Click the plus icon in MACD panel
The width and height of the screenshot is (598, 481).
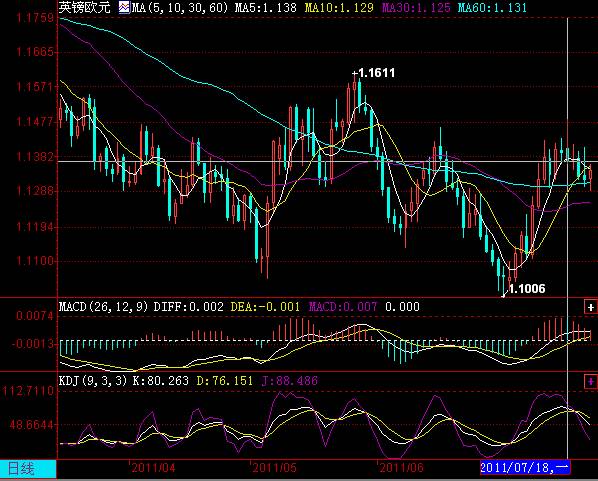click(590, 307)
